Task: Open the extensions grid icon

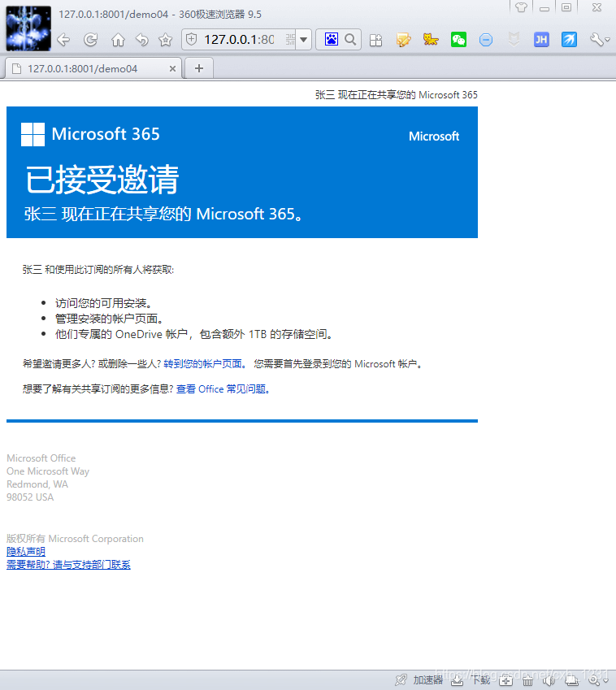Action: (375, 41)
